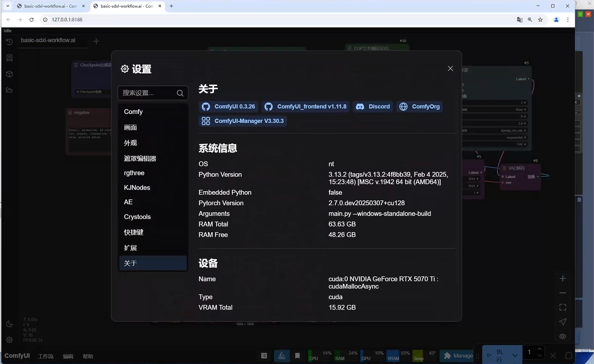
Task: Open the Crystools settings category
Action: click(153, 217)
